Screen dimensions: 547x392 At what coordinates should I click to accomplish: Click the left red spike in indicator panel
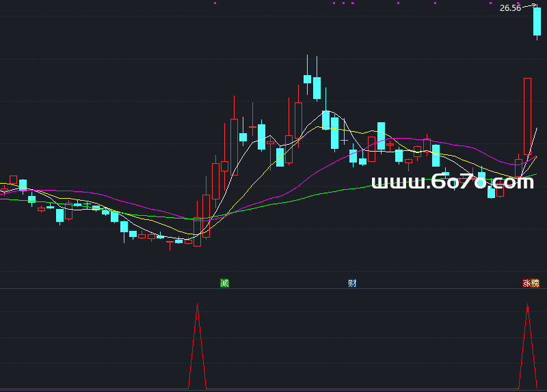coord(197,341)
